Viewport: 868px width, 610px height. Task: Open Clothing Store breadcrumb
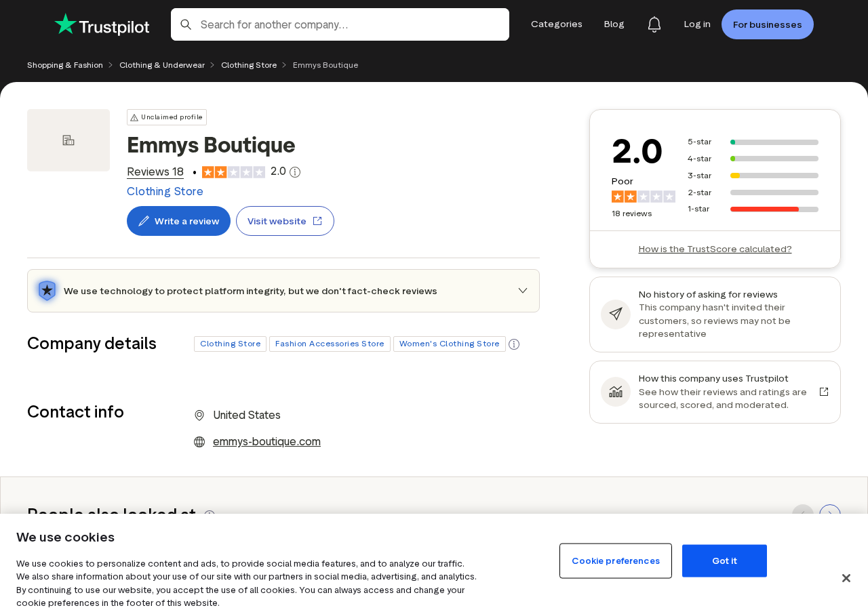point(249,65)
